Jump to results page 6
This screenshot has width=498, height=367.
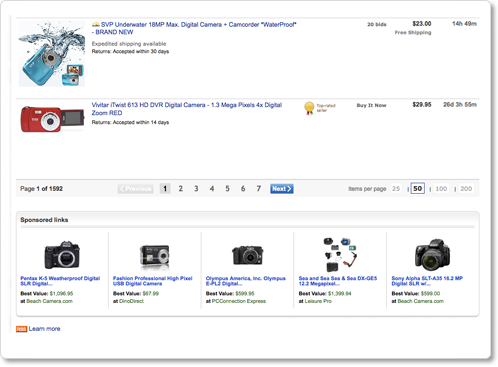coord(243,189)
